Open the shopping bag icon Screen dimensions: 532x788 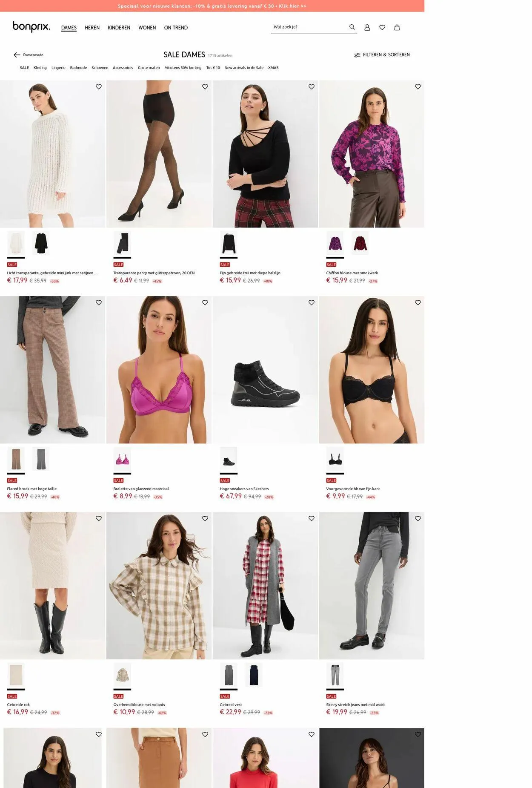(x=397, y=27)
